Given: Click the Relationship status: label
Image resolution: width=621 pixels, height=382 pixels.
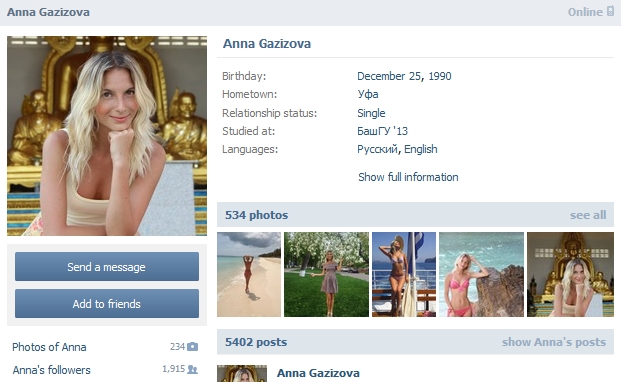Looking at the screenshot, I should 270,113.
